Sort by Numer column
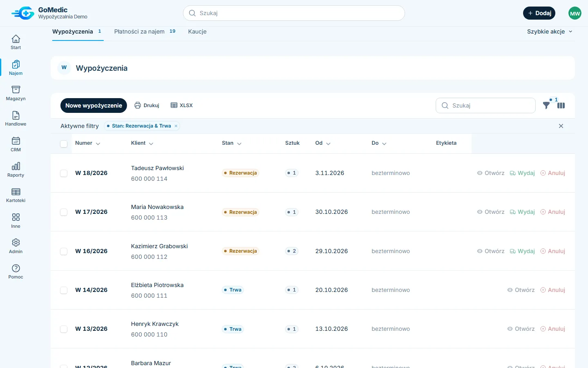This screenshot has width=588, height=368. click(x=88, y=143)
